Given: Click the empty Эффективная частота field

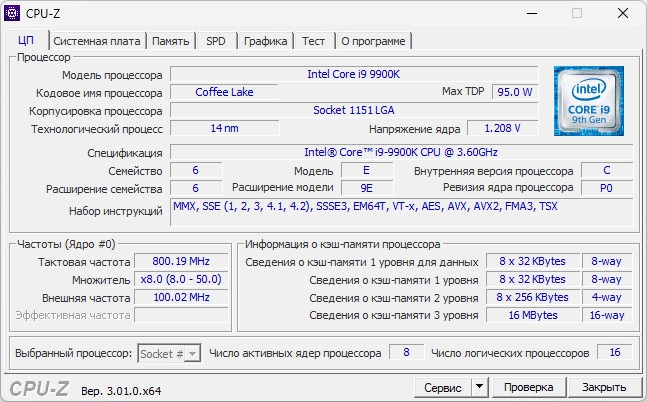Looking at the screenshot, I should 181,315.
